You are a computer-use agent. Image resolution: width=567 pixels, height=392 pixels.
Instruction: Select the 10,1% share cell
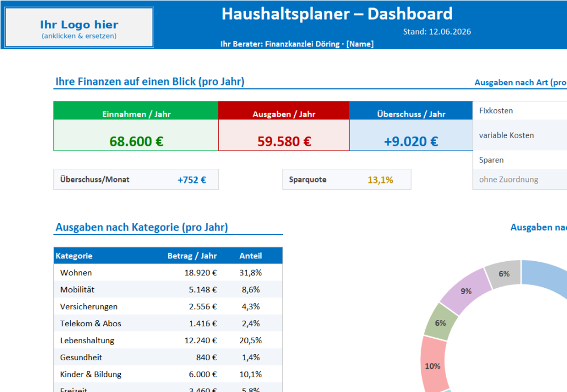point(251,374)
